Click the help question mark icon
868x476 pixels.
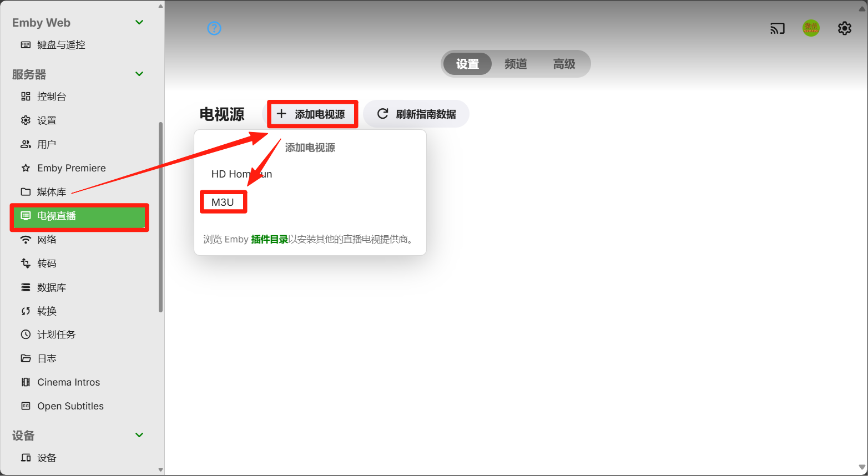[x=214, y=28]
